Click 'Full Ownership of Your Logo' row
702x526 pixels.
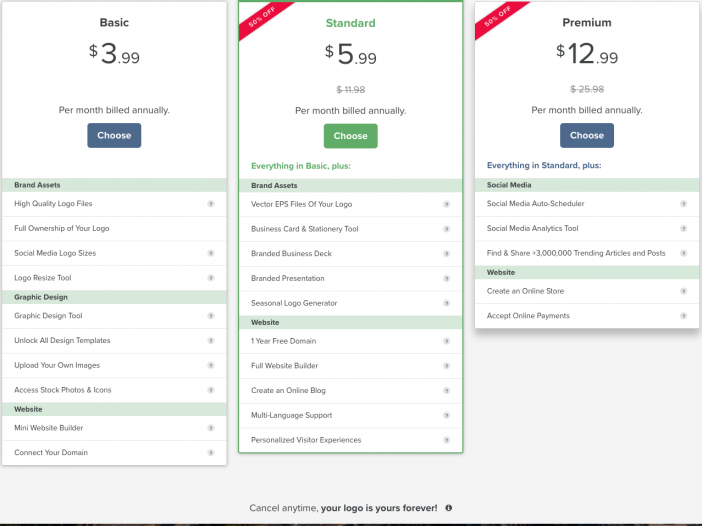point(114,228)
